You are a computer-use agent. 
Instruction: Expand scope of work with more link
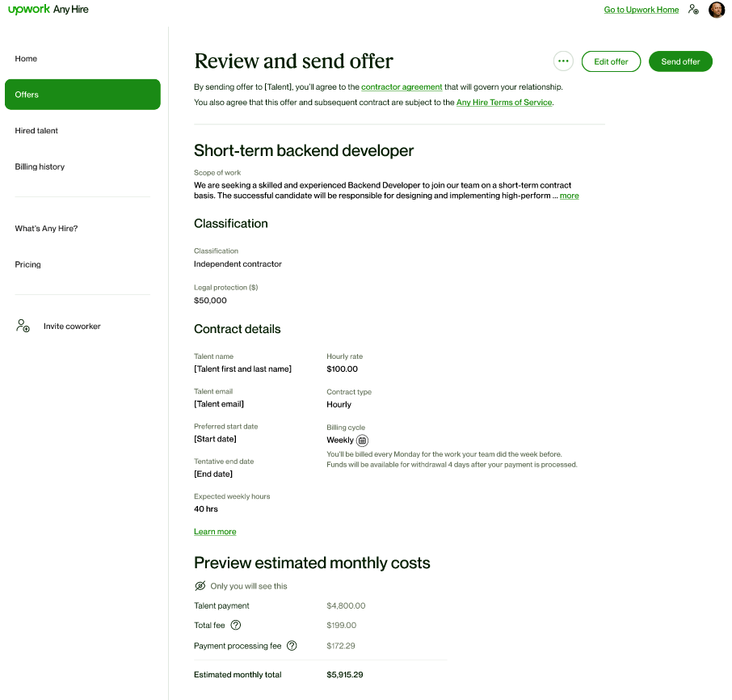coord(569,196)
